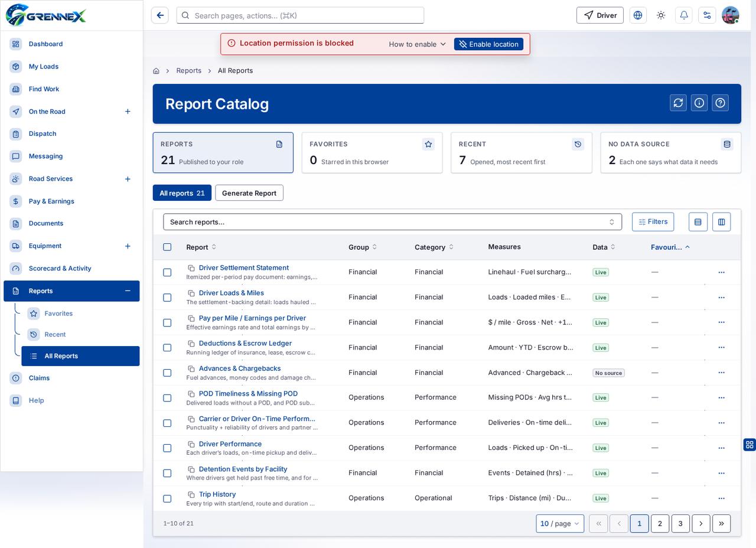Go to the last page of reports
The image size is (756, 548).
tap(722, 524)
